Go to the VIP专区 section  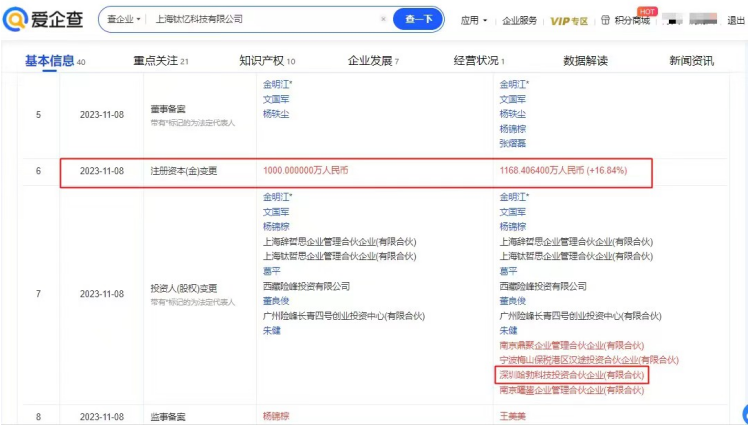(569, 21)
